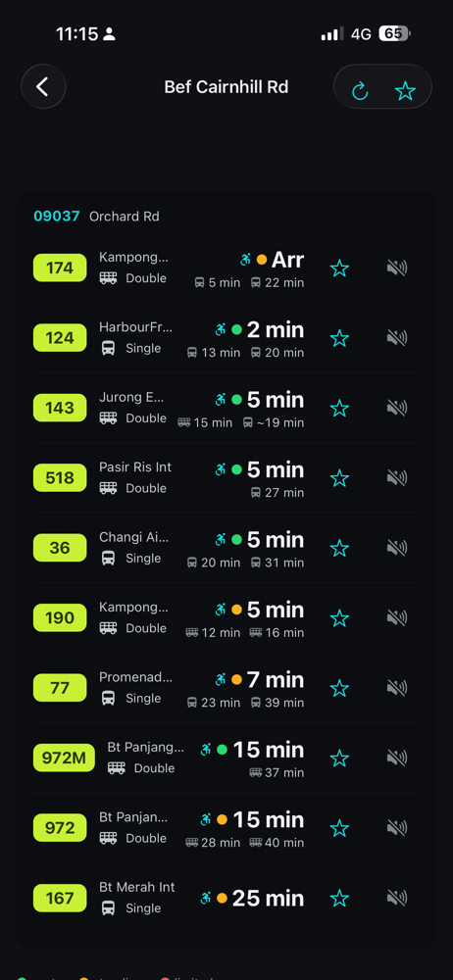Tap stop code 09037
The height and width of the screenshot is (980, 453).
(57, 217)
